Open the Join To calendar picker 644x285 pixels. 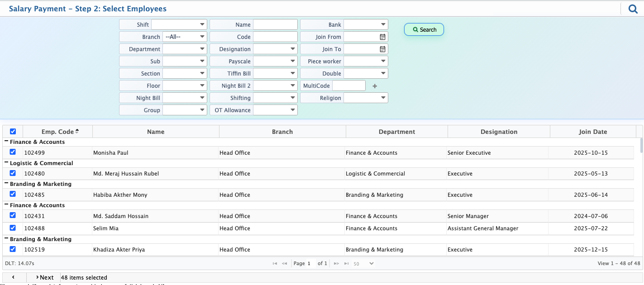382,49
